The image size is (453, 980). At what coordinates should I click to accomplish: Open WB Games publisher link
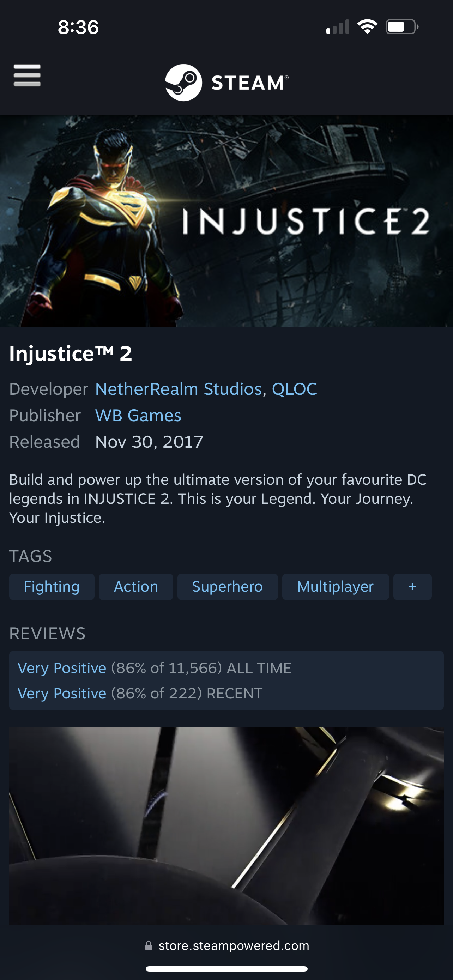138,416
